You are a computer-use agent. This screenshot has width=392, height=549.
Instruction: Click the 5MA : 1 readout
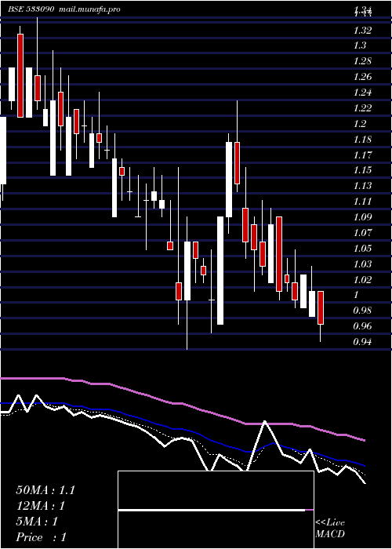click(37, 522)
